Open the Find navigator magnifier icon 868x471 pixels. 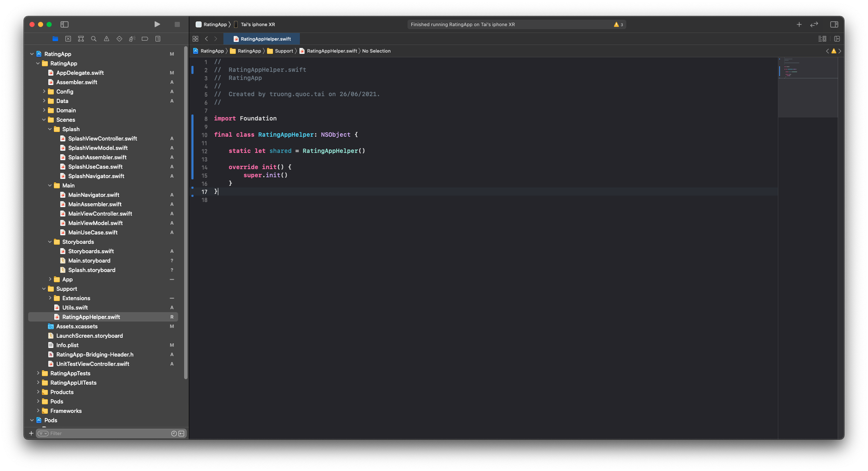click(x=94, y=39)
